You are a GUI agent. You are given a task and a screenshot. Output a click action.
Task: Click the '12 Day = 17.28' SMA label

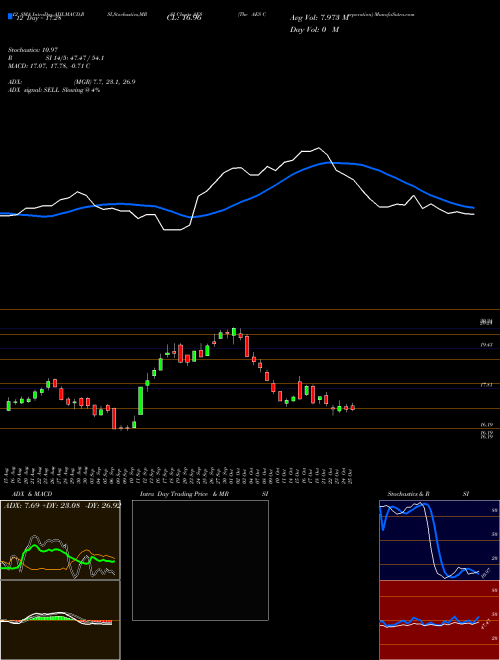(x=38, y=19)
